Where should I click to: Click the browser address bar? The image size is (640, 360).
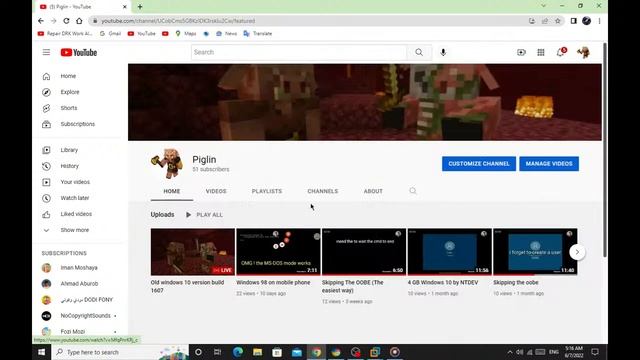point(306,21)
